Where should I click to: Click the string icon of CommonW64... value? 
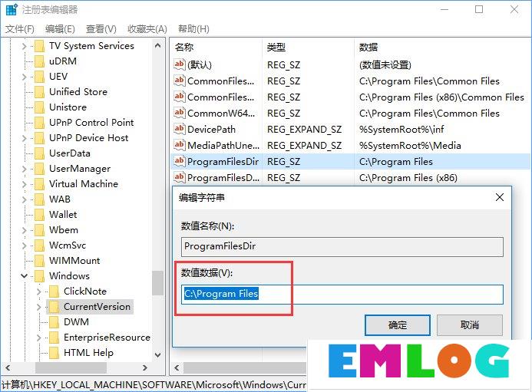coord(179,113)
